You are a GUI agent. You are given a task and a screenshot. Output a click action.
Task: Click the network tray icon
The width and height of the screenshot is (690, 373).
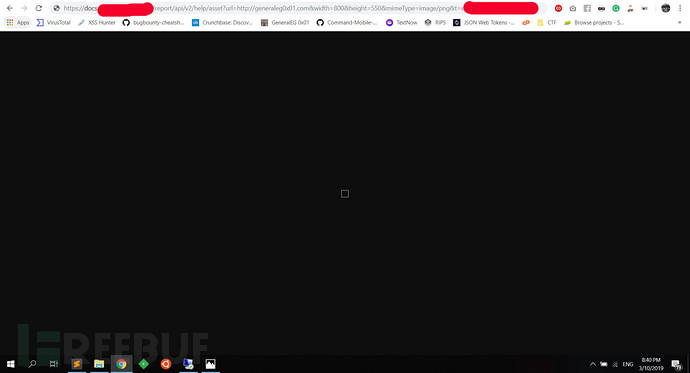coord(615,364)
